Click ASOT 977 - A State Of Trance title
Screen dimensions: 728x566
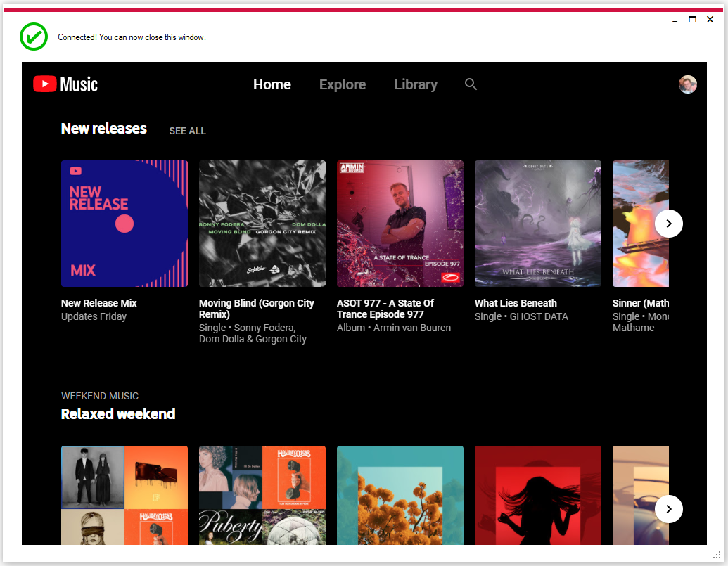click(x=385, y=309)
